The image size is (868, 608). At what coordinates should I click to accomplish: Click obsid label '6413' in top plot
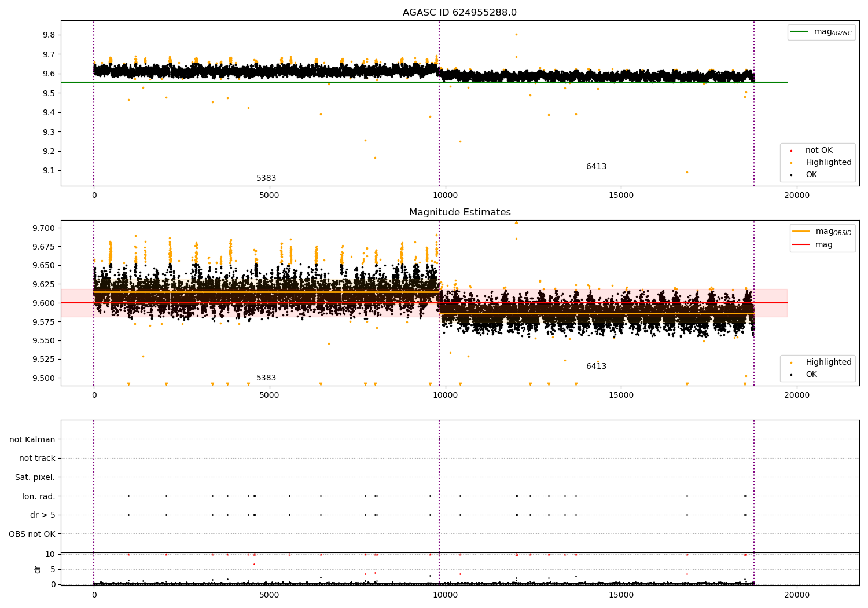[596, 167]
